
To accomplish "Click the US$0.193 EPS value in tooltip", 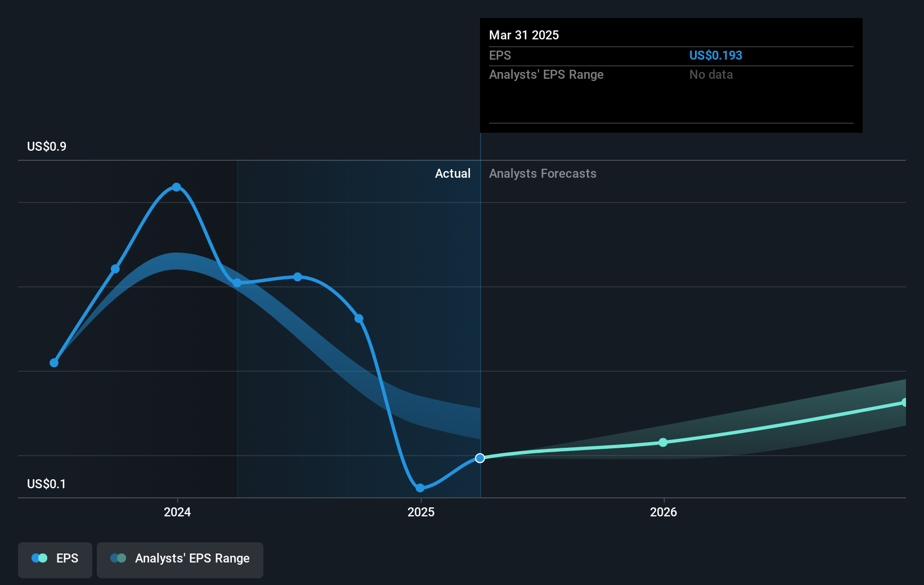I will click(x=716, y=55).
